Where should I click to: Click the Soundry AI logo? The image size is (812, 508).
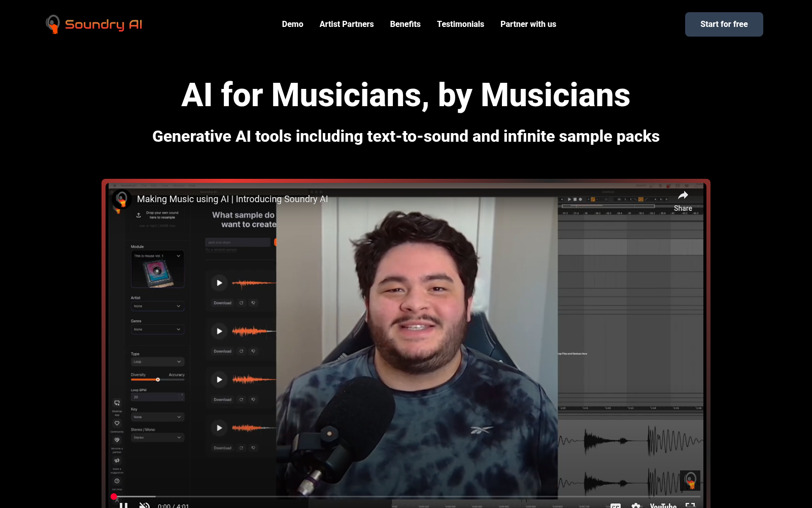[x=94, y=24]
